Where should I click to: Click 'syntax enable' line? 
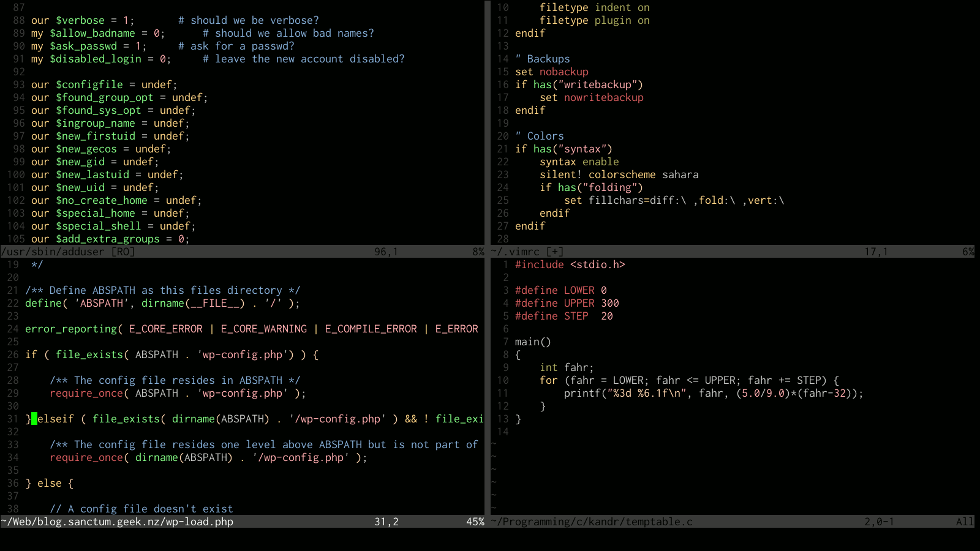pyautogui.click(x=579, y=162)
